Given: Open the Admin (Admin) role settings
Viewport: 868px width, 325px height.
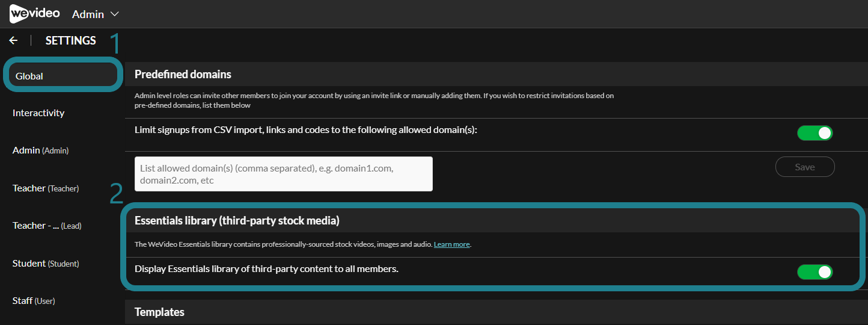Looking at the screenshot, I should [40, 150].
